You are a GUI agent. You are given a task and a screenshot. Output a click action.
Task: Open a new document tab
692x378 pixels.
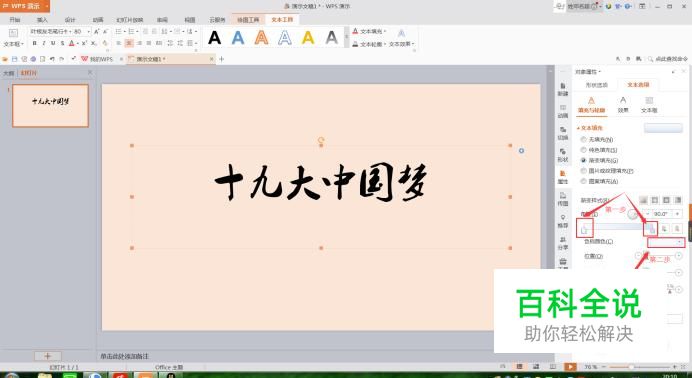222,59
